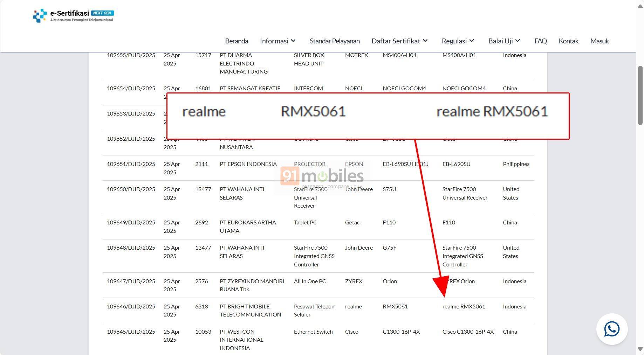Click PT WESTCON INTERNATIONAL INDONESIA cell

241,340
